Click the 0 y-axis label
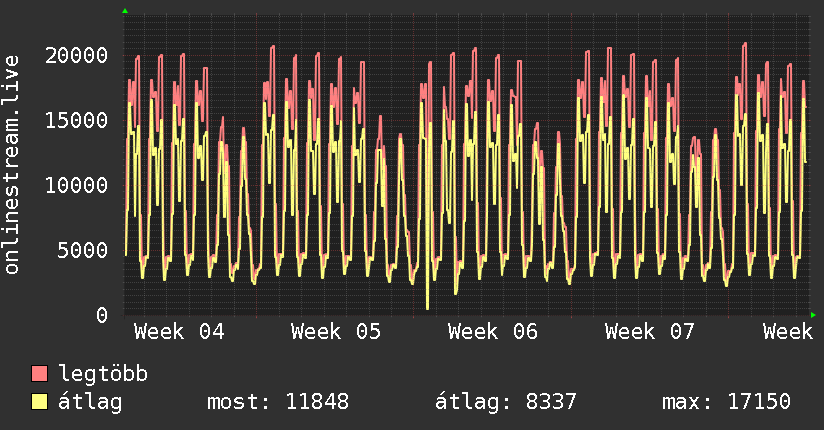This screenshot has width=824, height=430. tap(103, 315)
